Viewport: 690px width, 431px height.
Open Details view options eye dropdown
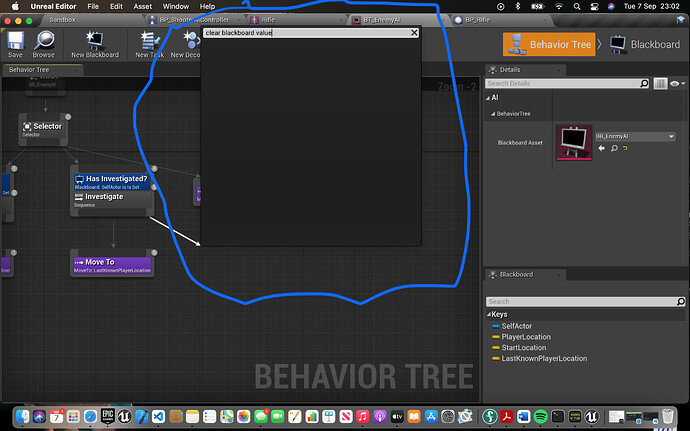(677, 83)
